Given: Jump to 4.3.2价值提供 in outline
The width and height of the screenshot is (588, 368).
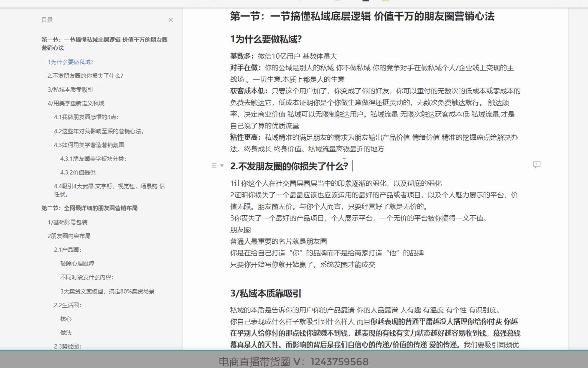Looking at the screenshot, I should (78, 172).
